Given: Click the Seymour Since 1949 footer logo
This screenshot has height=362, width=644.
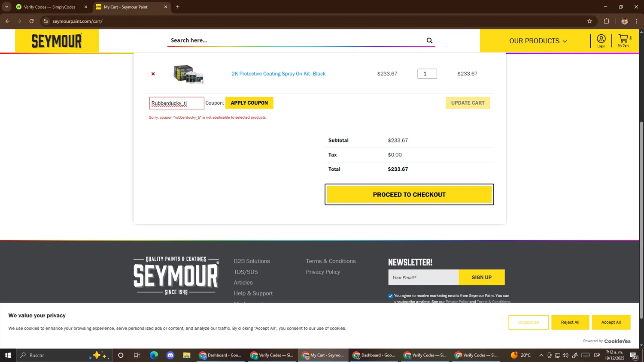Looking at the screenshot, I should point(176,275).
